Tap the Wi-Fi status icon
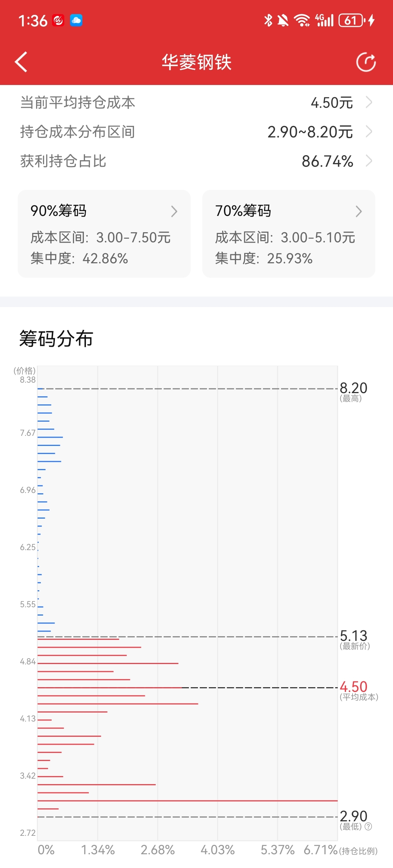The width and height of the screenshot is (393, 868). pos(302,20)
